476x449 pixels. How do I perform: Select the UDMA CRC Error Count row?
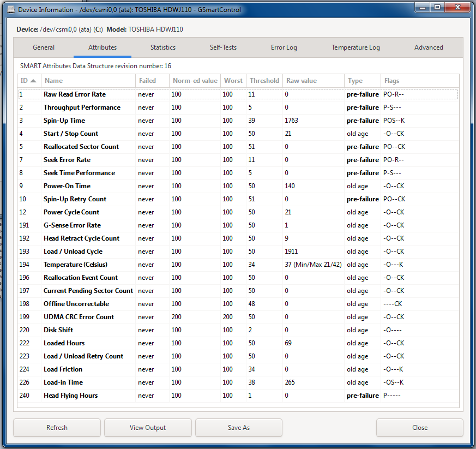(x=238, y=316)
